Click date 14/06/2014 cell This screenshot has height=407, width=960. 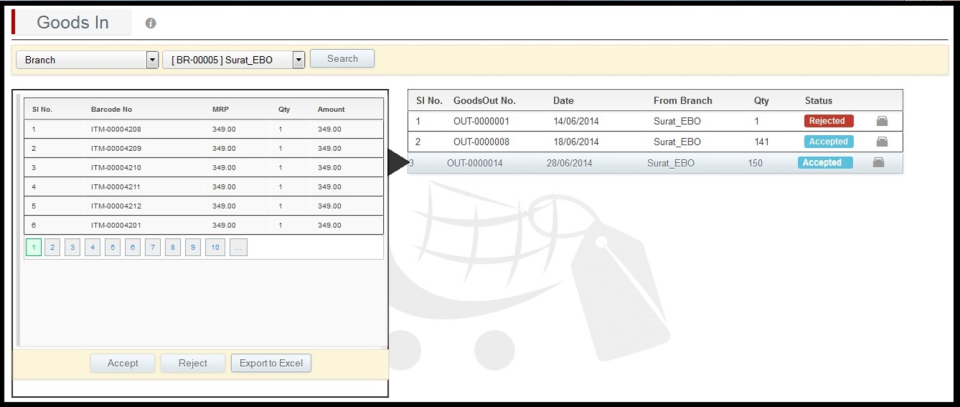(x=576, y=121)
